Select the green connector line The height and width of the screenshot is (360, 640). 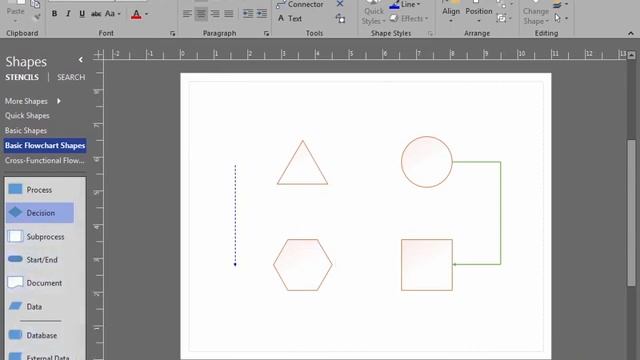500,212
